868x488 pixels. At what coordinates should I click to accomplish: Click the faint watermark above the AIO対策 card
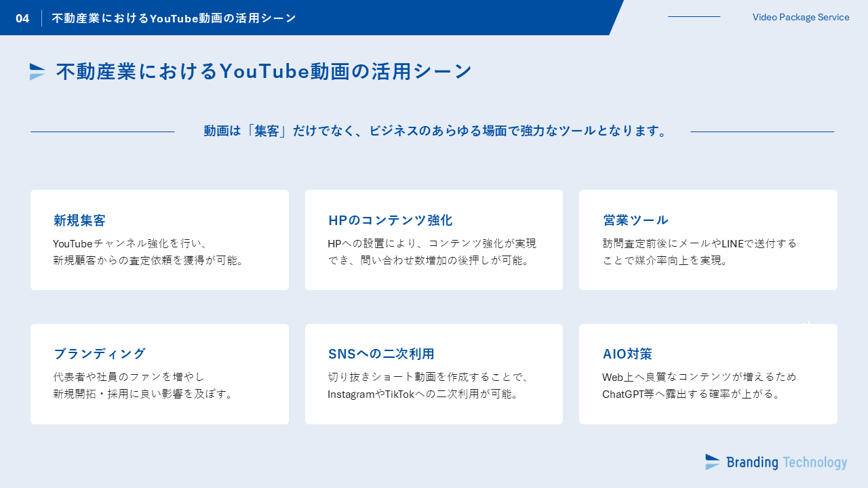coord(807,323)
